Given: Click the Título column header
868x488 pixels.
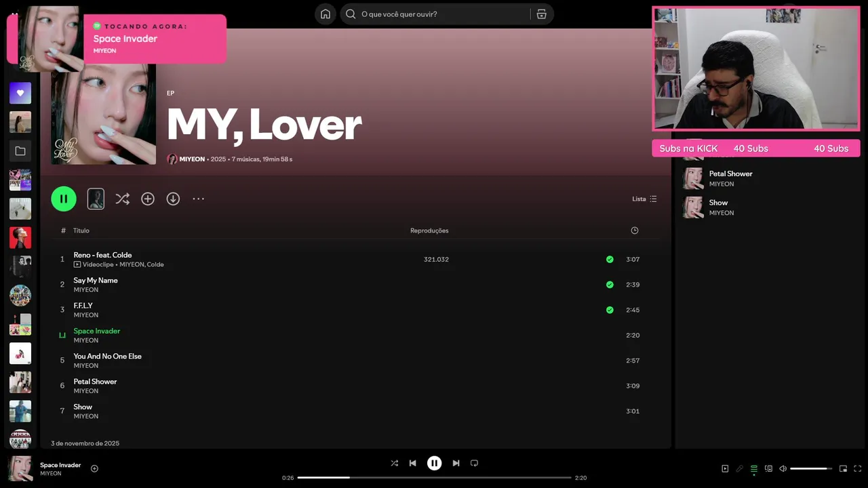Looking at the screenshot, I should coord(81,230).
